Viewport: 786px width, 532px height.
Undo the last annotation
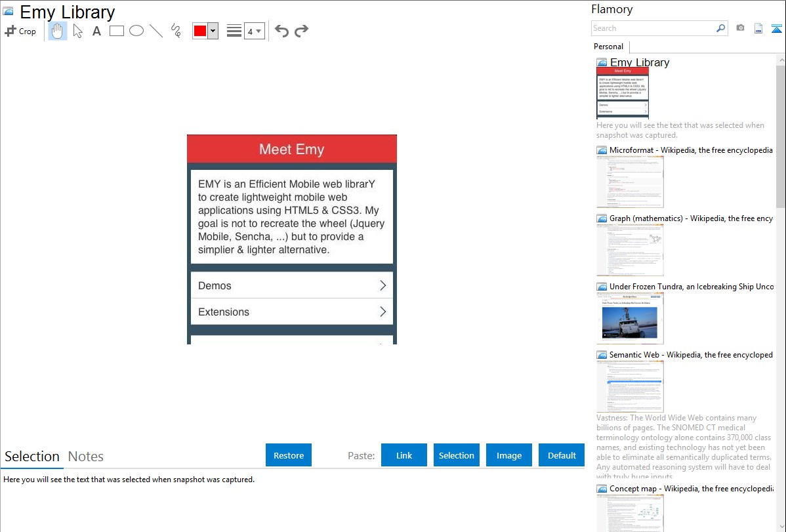281,31
